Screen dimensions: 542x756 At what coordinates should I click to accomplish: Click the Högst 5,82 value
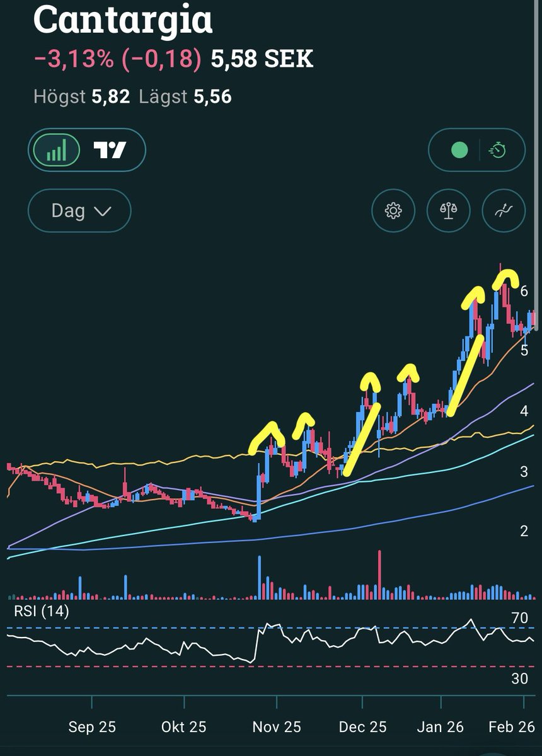(x=81, y=97)
